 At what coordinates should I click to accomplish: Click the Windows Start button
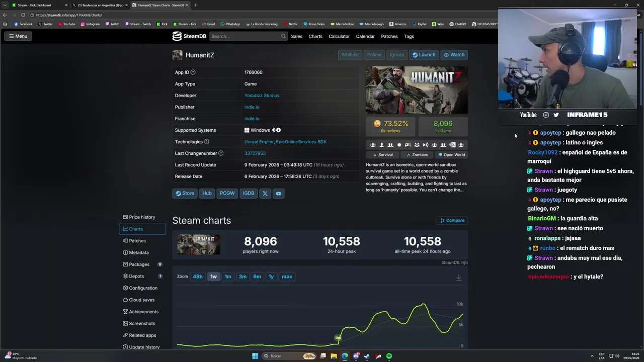tap(255, 356)
